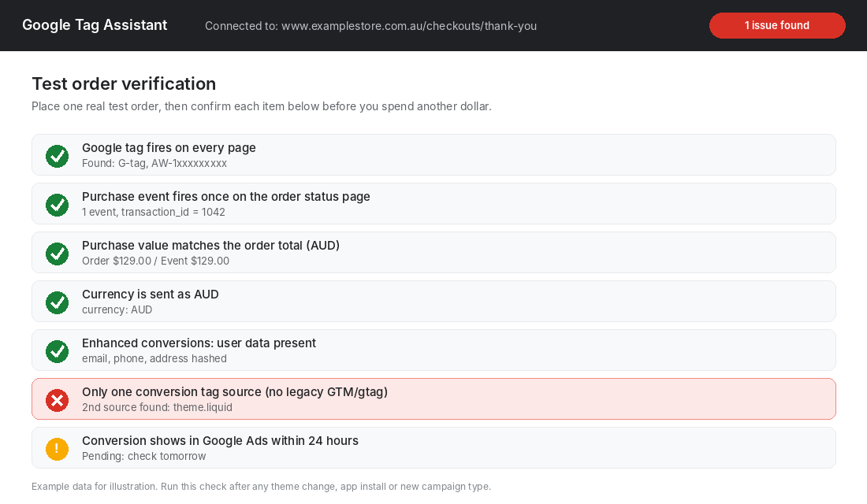Click 'Place one real test order' instruction text

[262, 106]
